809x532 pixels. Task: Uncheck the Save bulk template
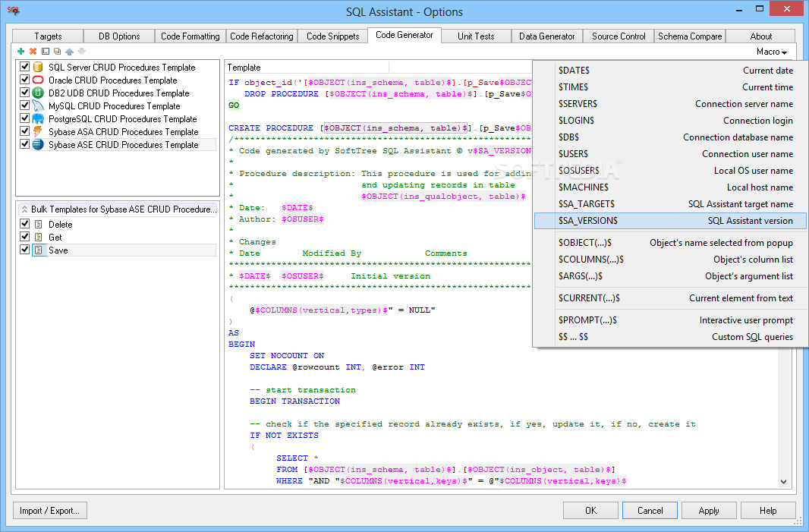(24, 249)
